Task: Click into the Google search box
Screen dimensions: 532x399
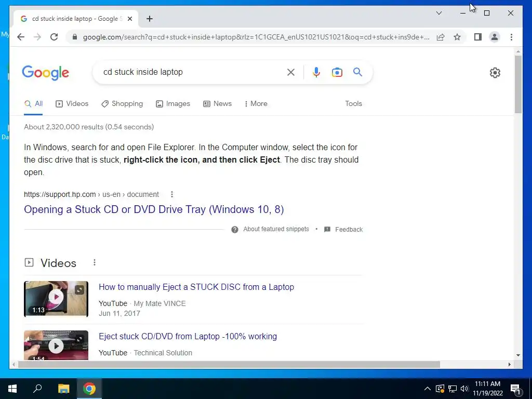Action: 193,72
